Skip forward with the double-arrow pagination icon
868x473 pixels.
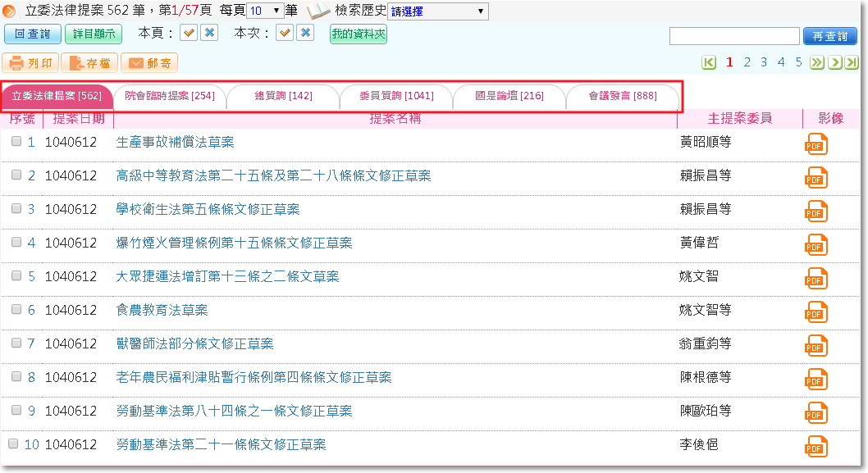(817, 62)
